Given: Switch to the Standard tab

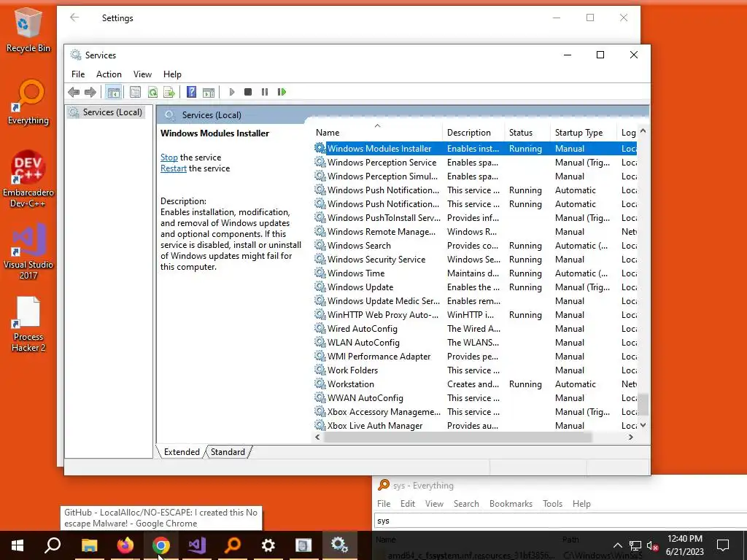Looking at the screenshot, I should click(228, 452).
